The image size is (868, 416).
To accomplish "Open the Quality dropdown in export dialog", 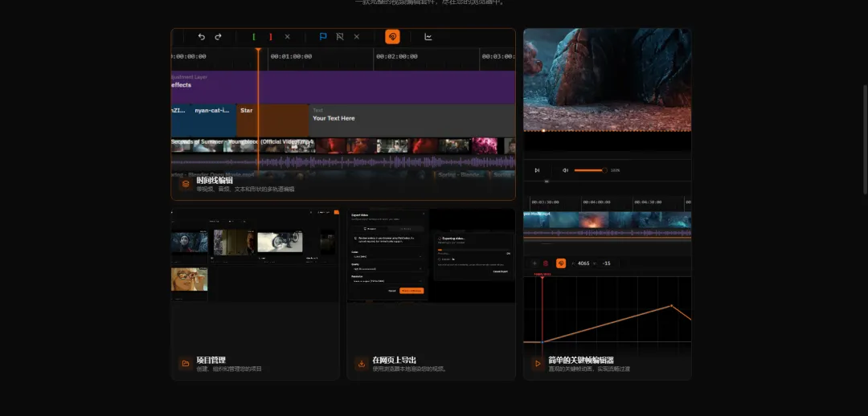I will 387,269.
